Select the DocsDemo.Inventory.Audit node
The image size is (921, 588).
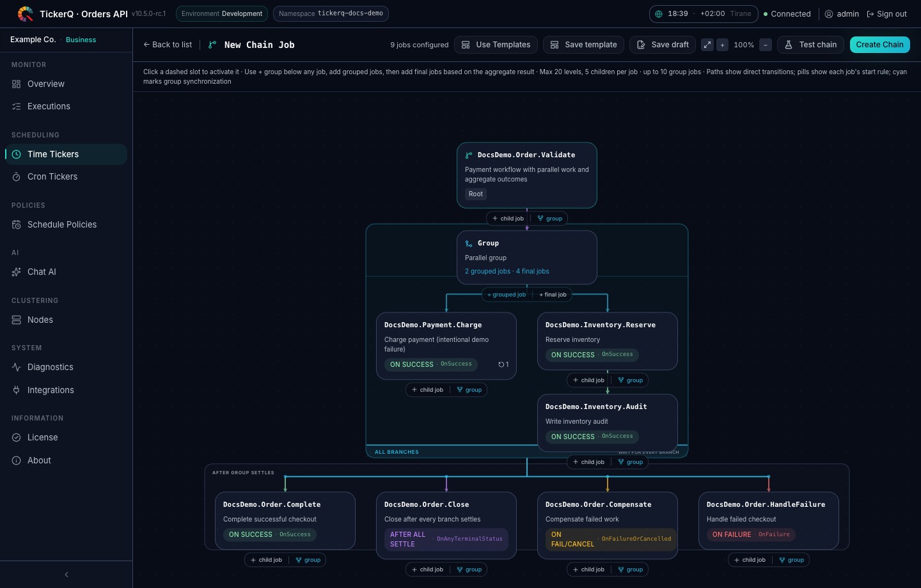(x=608, y=422)
